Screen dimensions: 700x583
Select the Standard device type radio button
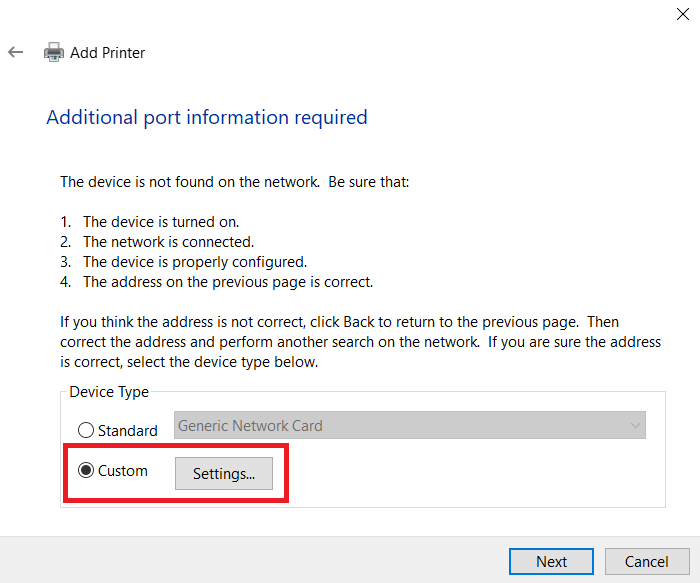pos(86,430)
